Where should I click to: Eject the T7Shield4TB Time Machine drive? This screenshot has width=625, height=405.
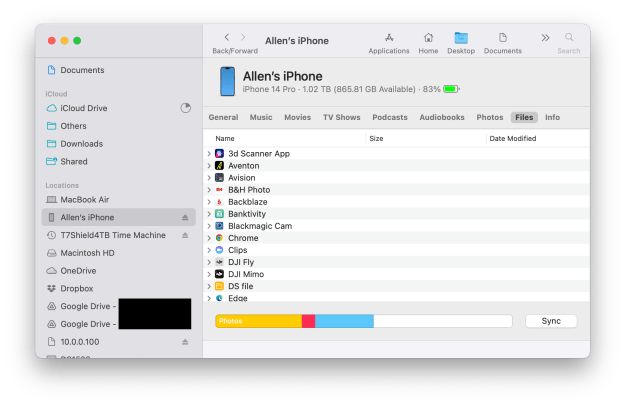pos(185,235)
